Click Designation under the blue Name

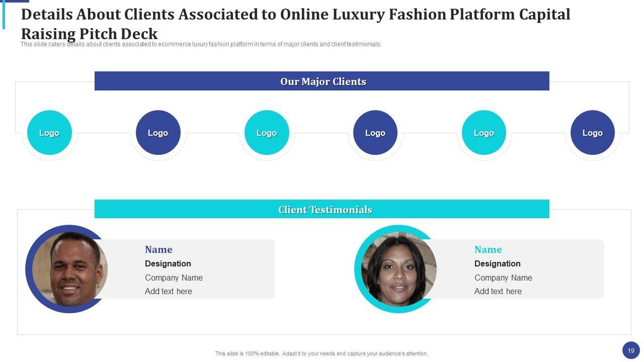pos(168,263)
